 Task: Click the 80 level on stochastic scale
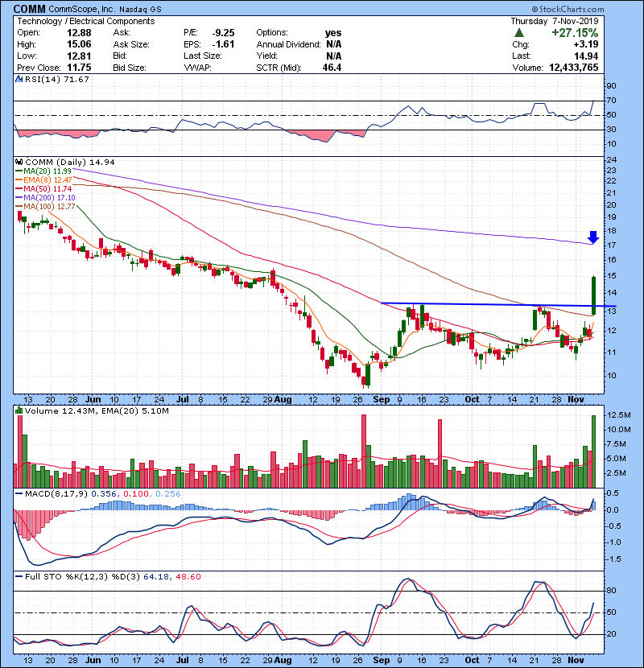click(611, 591)
